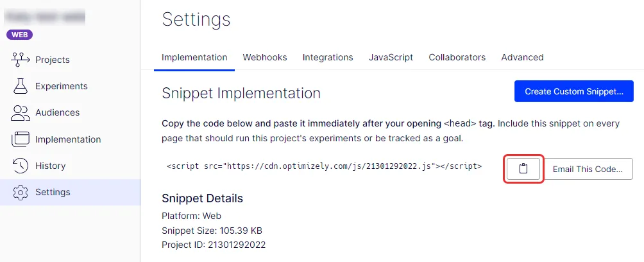Select the Implementation tab under Settings
The image size is (644, 262).
pyautogui.click(x=194, y=57)
